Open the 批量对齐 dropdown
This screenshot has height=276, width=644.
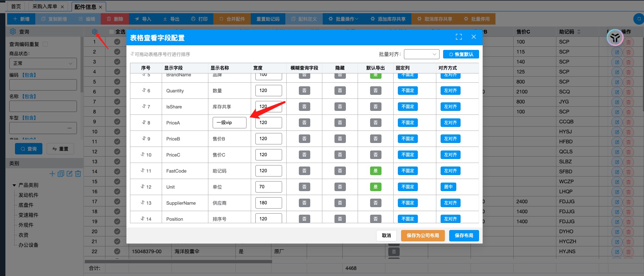tap(422, 54)
